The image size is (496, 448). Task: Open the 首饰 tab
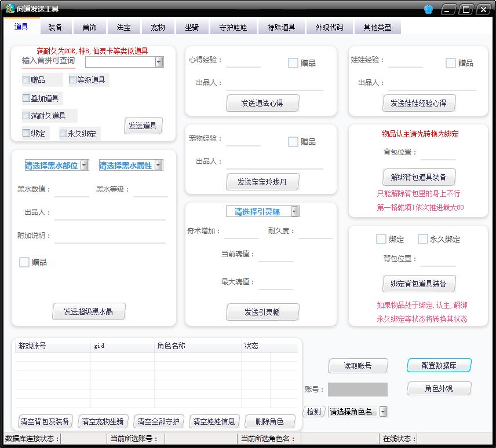pos(89,27)
